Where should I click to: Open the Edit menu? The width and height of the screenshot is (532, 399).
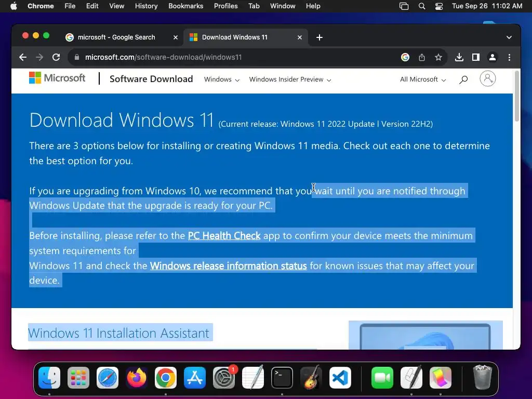[x=92, y=6]
